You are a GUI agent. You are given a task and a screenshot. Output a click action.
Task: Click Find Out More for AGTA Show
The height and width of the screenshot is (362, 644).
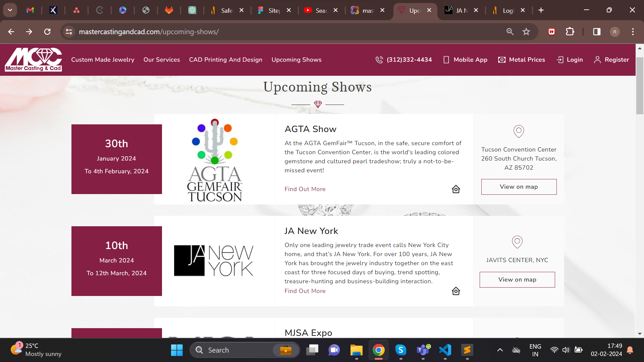pyautogui.click(x=305, y=189)
